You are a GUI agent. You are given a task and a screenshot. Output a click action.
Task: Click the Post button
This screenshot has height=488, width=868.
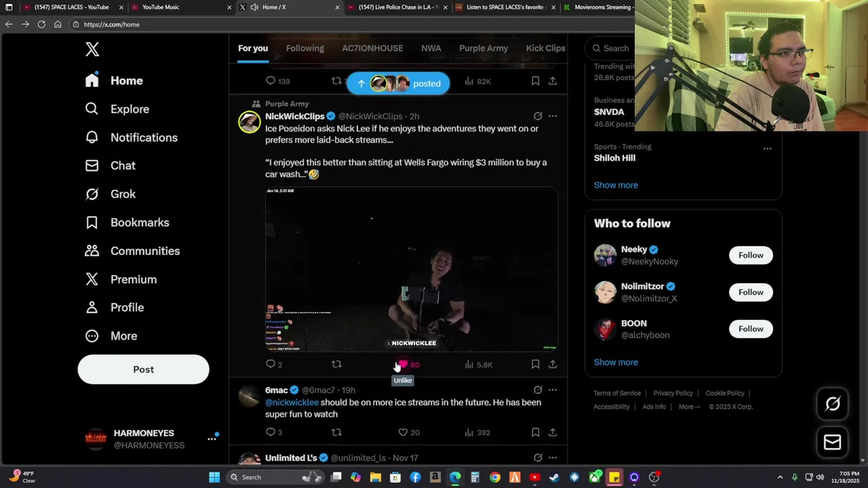[x=143, y=369]
